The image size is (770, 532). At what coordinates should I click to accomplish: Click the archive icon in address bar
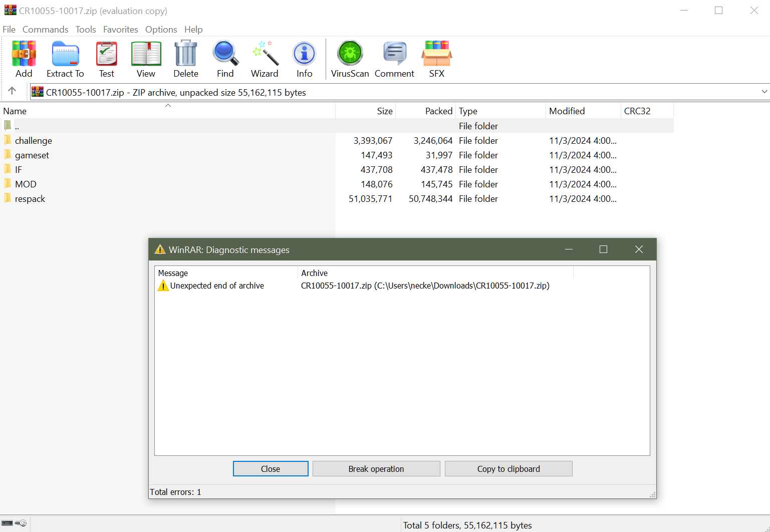tap(38, 92)
